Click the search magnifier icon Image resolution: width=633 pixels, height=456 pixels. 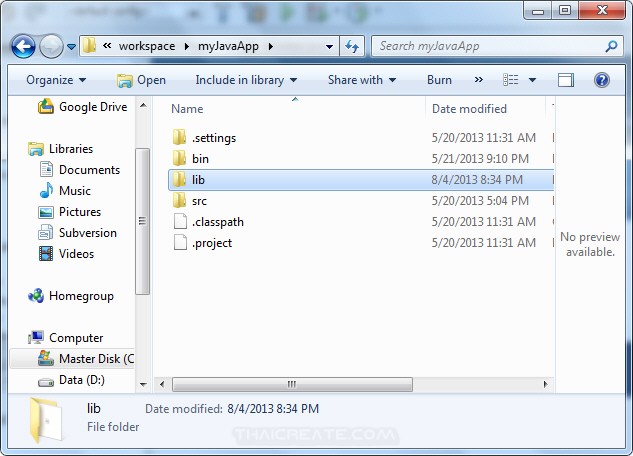[x=611, y=46]
